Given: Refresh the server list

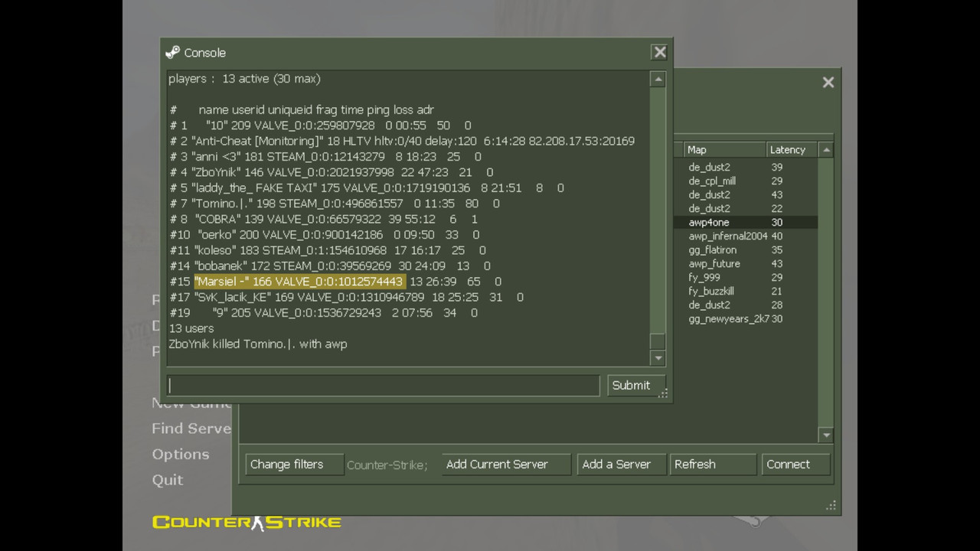Looking at the screenshot, I should point(713,464).
